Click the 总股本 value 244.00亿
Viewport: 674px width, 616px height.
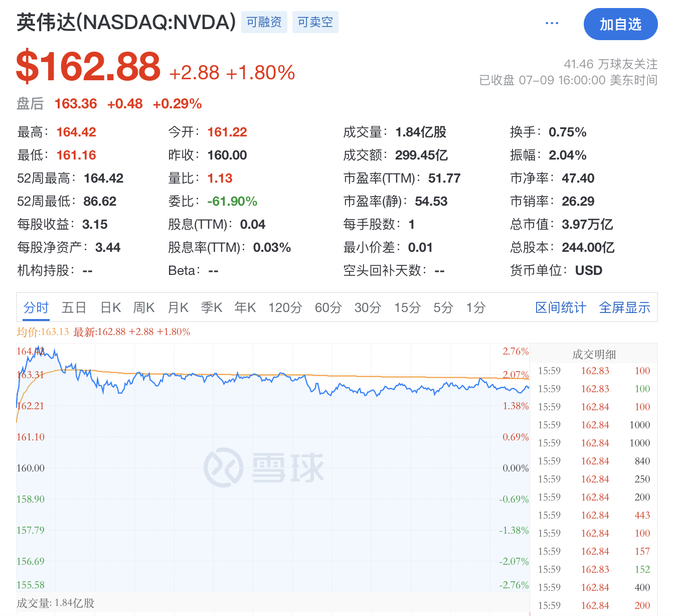coord(588,247)
